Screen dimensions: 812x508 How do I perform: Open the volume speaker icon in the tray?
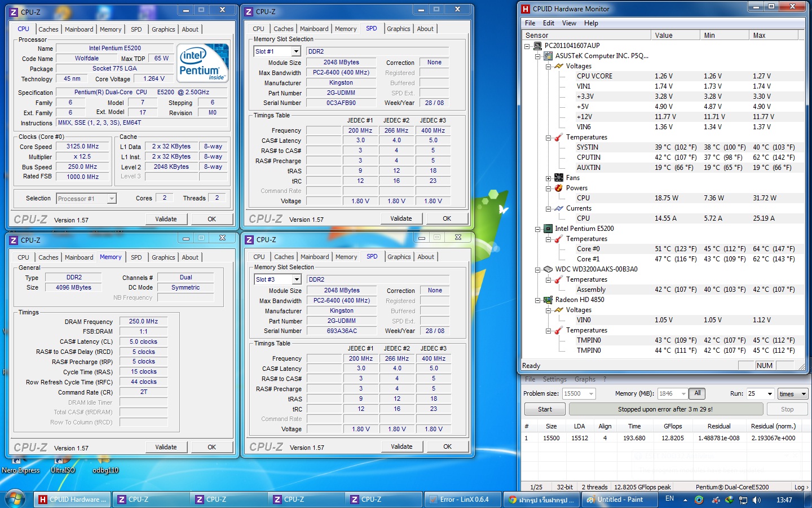pyautogui.click(x=757, y=500)
